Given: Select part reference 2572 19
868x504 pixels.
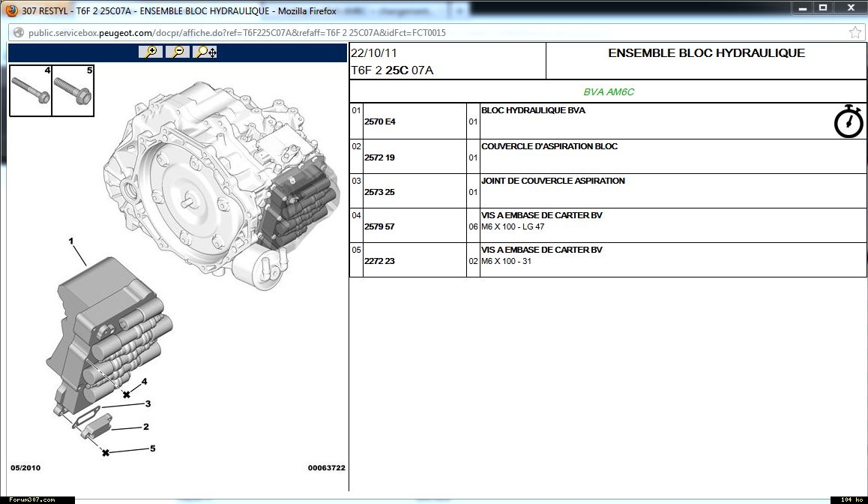Looking at the screenshot, I should tap(379, 157).
